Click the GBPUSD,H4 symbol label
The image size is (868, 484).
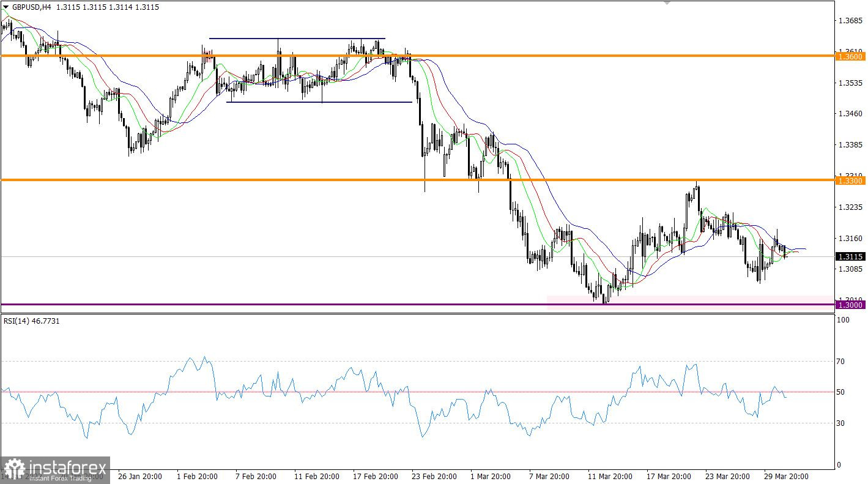(32, 7)
